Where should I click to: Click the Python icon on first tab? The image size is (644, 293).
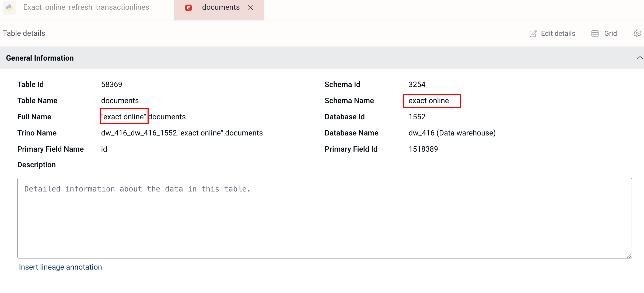pos(9,8)
